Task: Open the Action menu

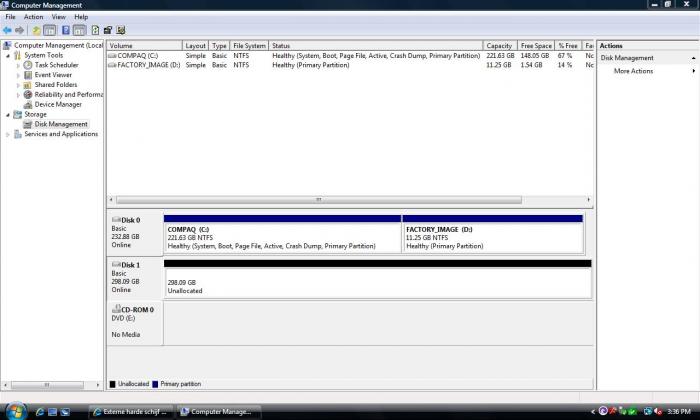Action: [33, 17]
